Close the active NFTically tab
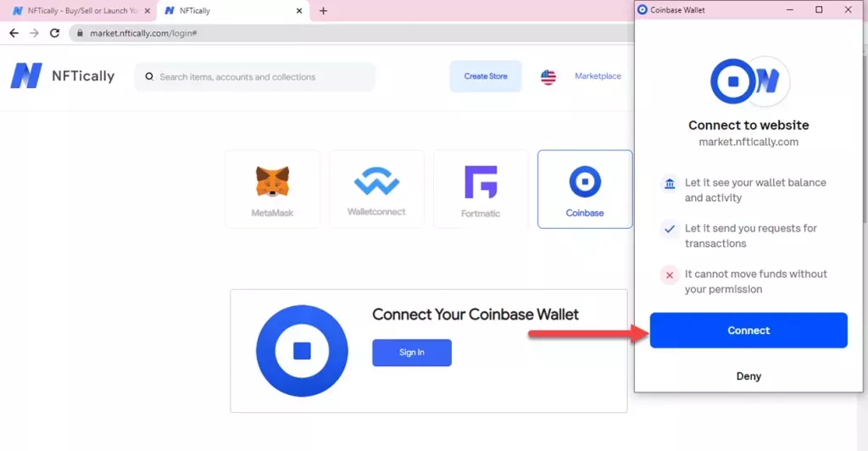 [299, 10]
